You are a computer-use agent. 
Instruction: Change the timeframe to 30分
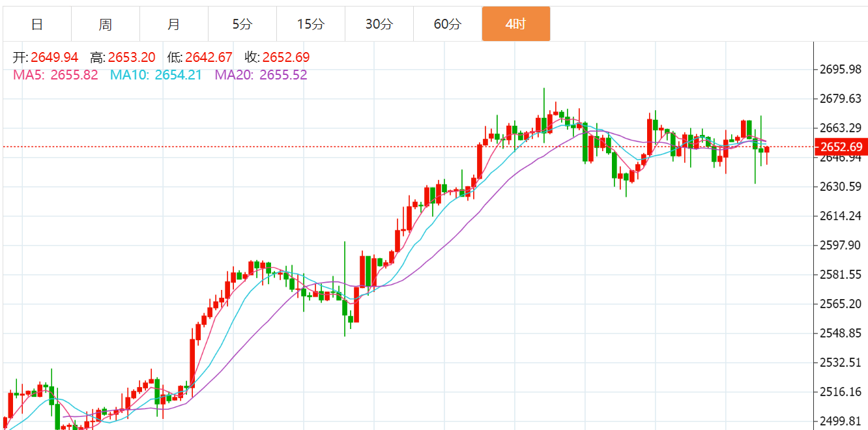coord(379,25)
